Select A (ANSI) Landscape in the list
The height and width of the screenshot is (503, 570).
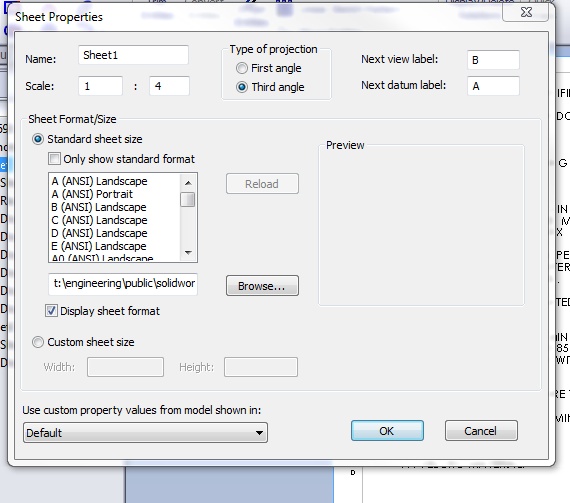(115, 181)
